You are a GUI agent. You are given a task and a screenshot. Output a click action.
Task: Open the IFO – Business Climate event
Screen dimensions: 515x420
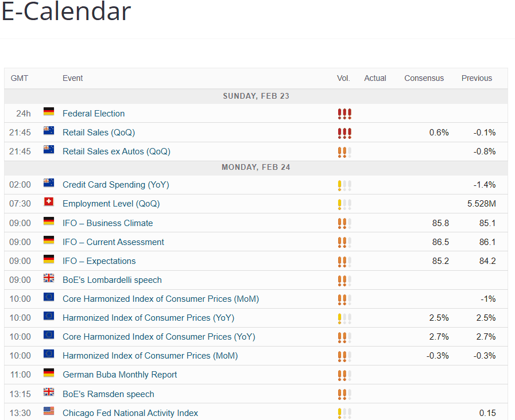(107, 223)
